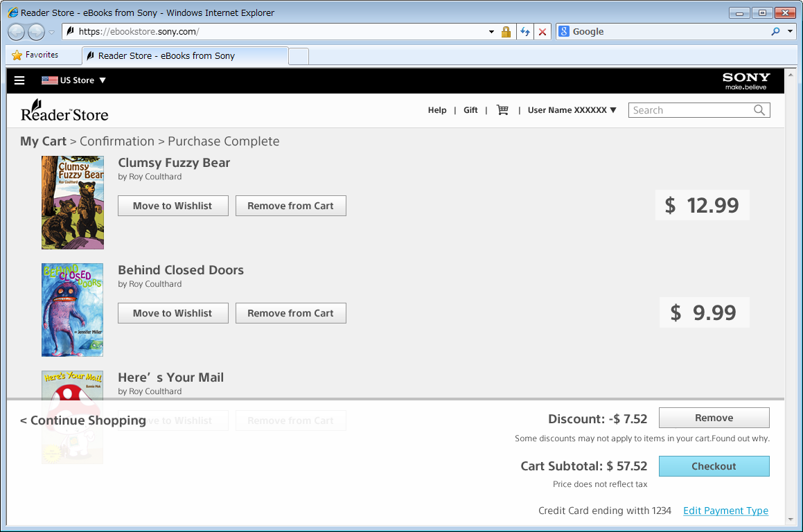Viewport: 803px width, 532px height.
Task: Click the magnifier icon in Search box
Action: tap(759, 110)
